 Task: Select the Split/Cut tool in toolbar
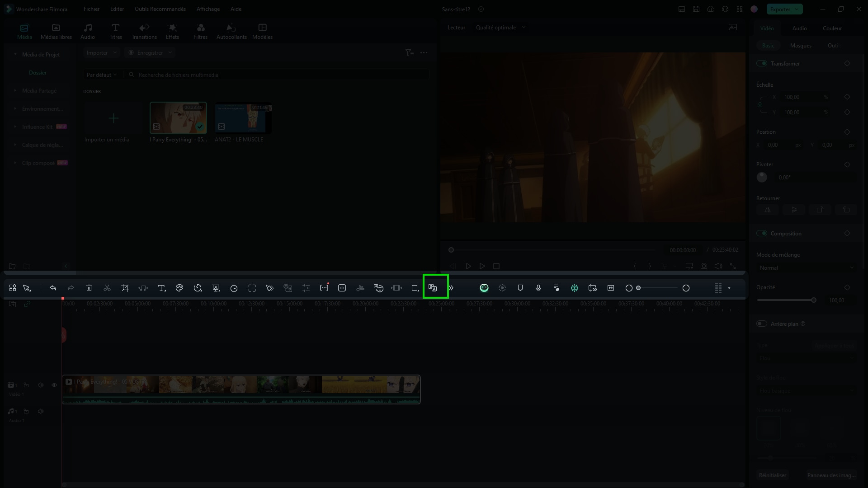click(x=107, y=288)
